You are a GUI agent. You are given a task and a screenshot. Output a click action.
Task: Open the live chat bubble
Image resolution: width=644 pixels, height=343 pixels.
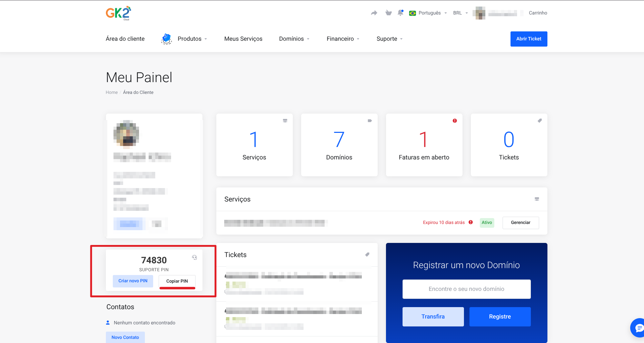638,327
